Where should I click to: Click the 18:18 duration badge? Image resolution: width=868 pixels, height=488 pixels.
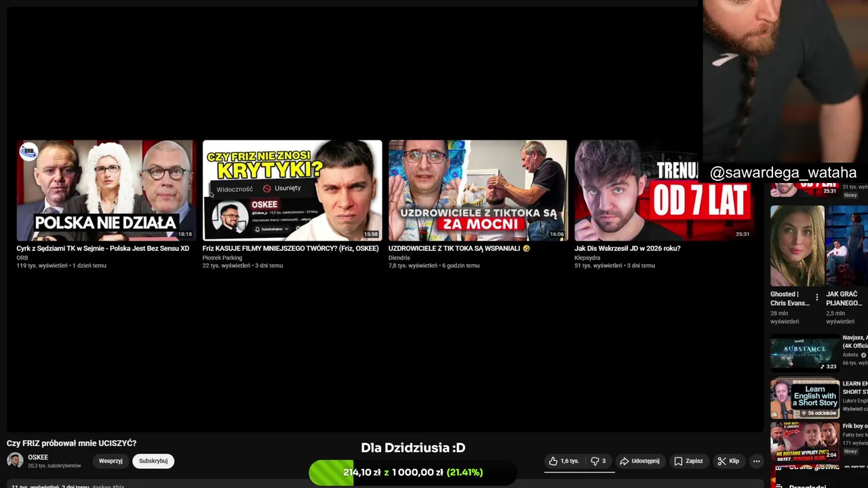pyautogui.click(x=184, y=234)
